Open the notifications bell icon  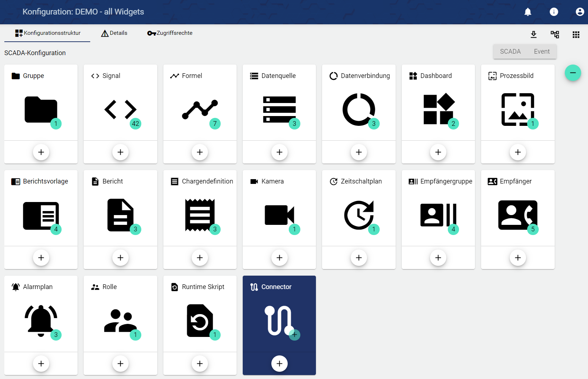(x=528, y=12)
